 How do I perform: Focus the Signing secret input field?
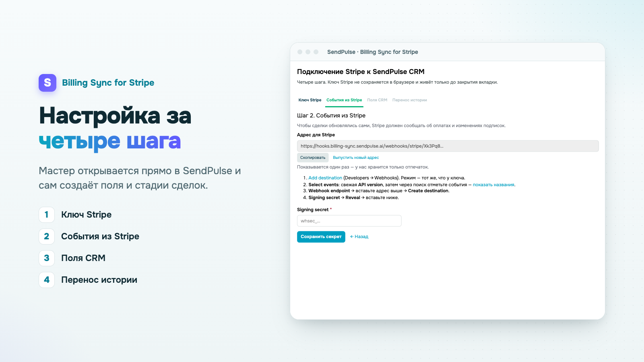click(x=349, y=221)
